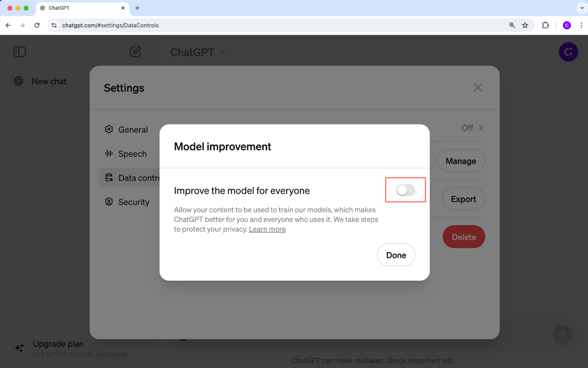The height and width of the screenshot is (368, 588).
Task: Click the zoom magnifier icon in address bar
Action: point(512,26)
